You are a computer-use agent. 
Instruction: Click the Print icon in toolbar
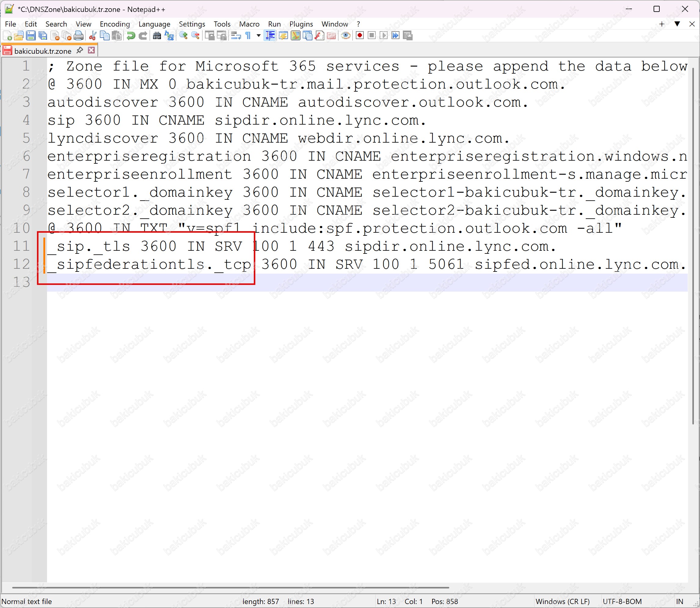click(x=79, y=36)
